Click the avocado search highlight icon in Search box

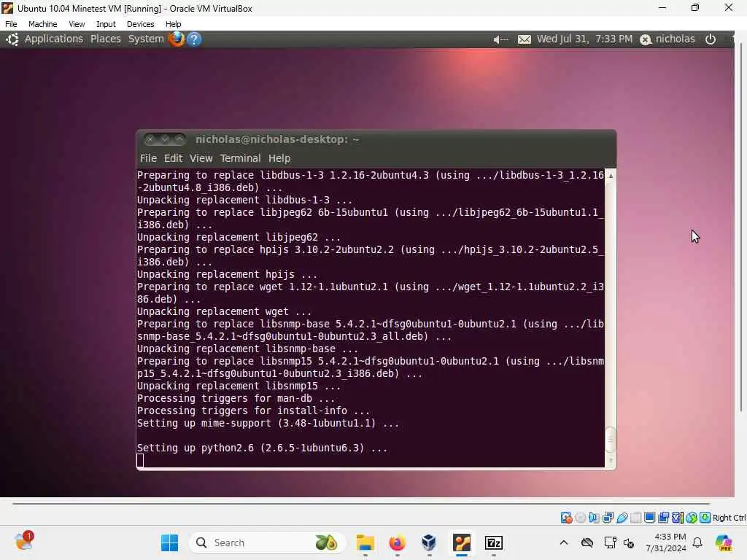coord(326,542)
